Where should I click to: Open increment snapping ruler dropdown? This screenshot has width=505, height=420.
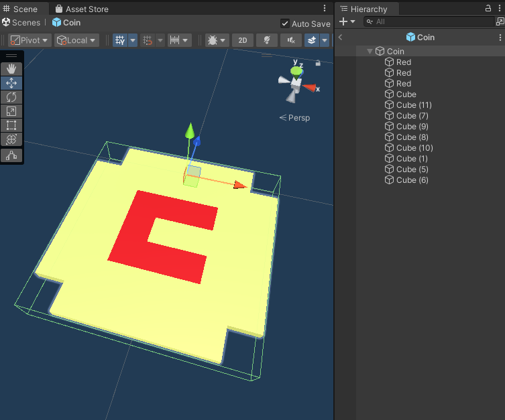click(179, 40)
